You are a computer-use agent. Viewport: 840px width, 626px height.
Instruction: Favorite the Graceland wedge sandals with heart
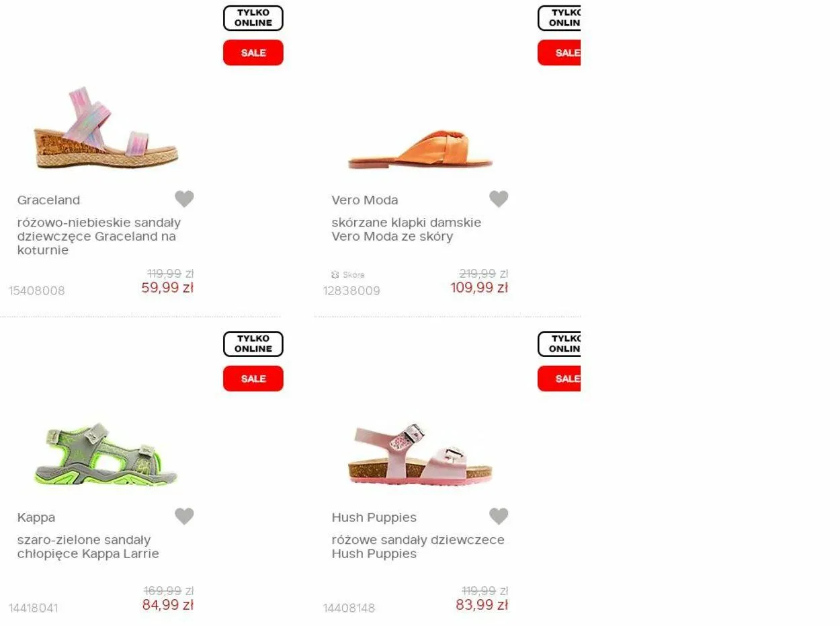pyautogui.click(x=184, y=199)
